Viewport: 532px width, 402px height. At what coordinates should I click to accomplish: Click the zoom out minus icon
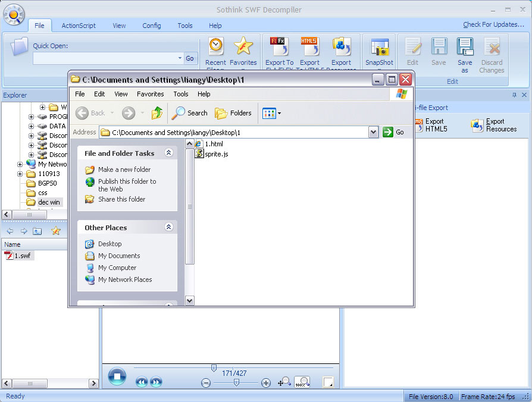[x=206, y=383]
